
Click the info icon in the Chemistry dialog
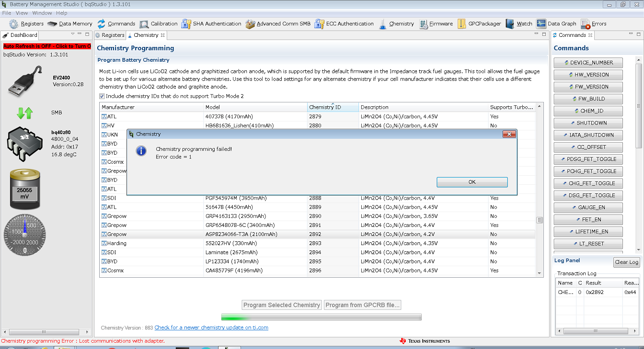click(141, 151)
